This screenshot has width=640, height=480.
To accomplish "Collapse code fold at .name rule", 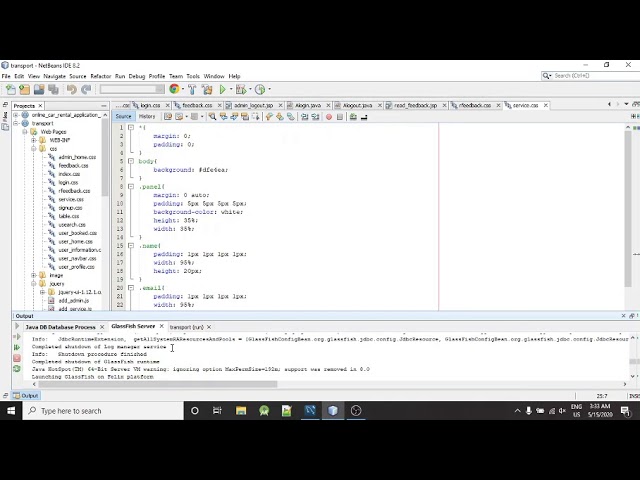I will click(x=131, y=246).
